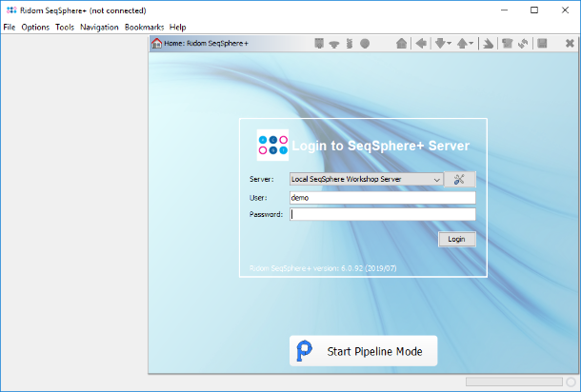581x392 pixels.
Task: Start Pipeline Mode
Action: tap(363, 351)
